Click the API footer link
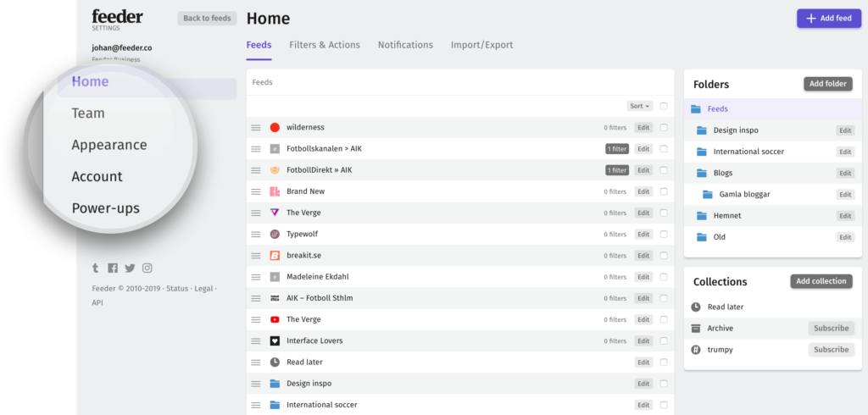This screenshot has height=415, width=868. coord(97,302)
